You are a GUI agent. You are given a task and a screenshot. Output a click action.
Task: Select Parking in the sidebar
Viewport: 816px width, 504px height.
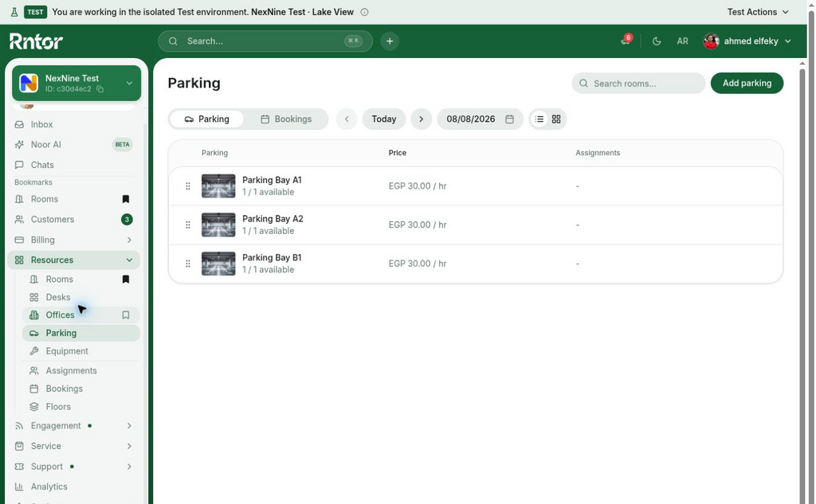tap(80, 334)
